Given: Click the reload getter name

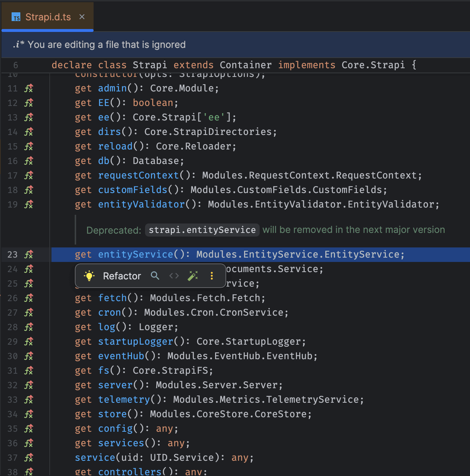Looking at the screenshot, I should coord(115,146).
